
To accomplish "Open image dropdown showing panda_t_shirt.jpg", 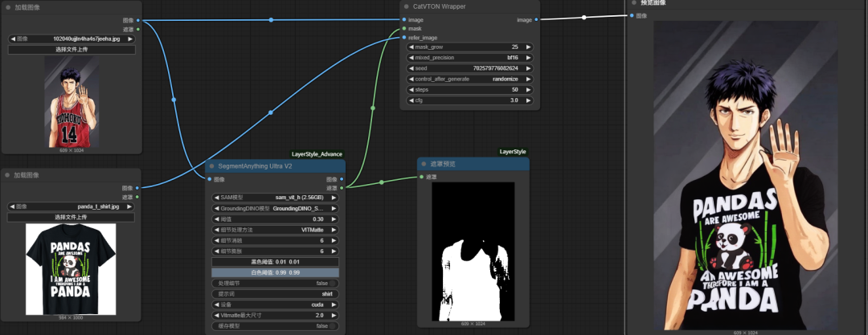I will (x=70, y=206).
